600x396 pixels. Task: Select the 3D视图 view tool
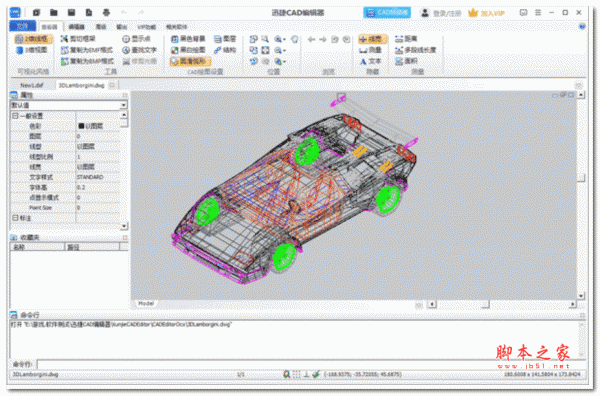(32, 50)
